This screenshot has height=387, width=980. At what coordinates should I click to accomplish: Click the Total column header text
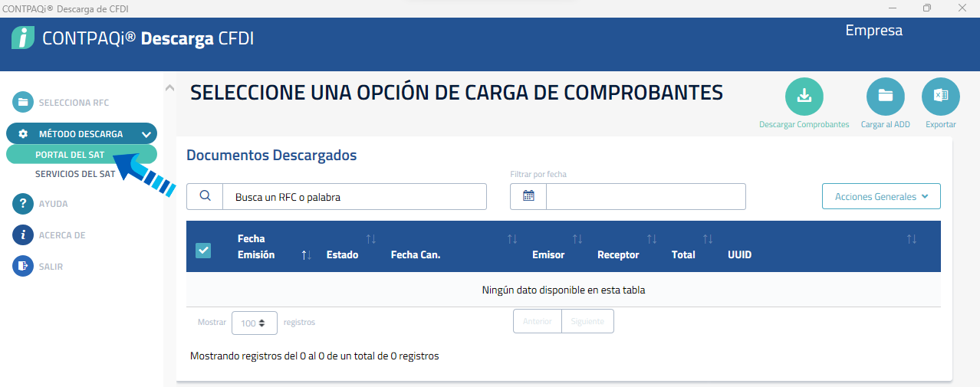[683, 254]
